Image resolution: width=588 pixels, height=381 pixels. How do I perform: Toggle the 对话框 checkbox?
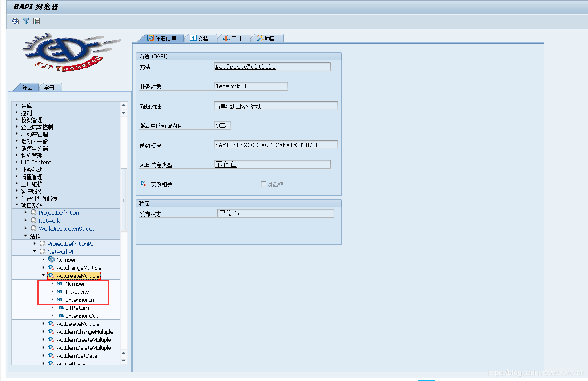(263, 184)
